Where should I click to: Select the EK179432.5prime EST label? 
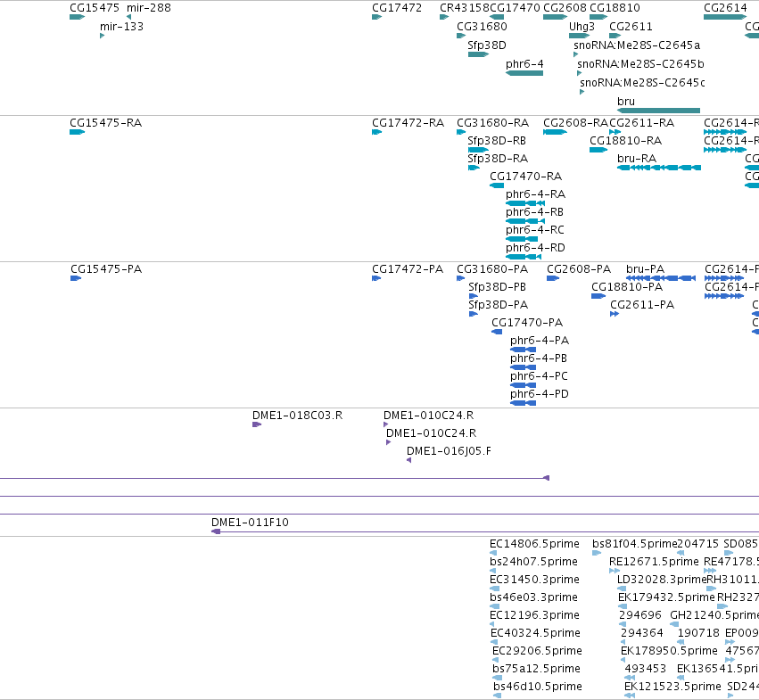666,597
